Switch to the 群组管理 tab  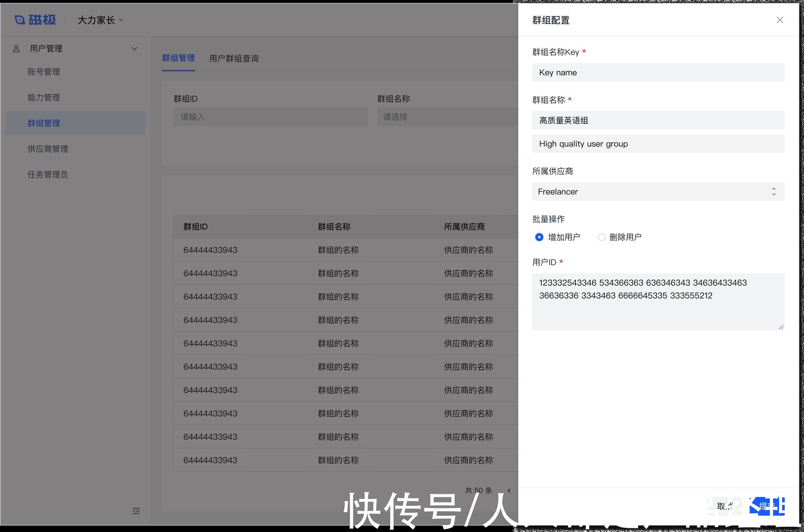(178, 58)
